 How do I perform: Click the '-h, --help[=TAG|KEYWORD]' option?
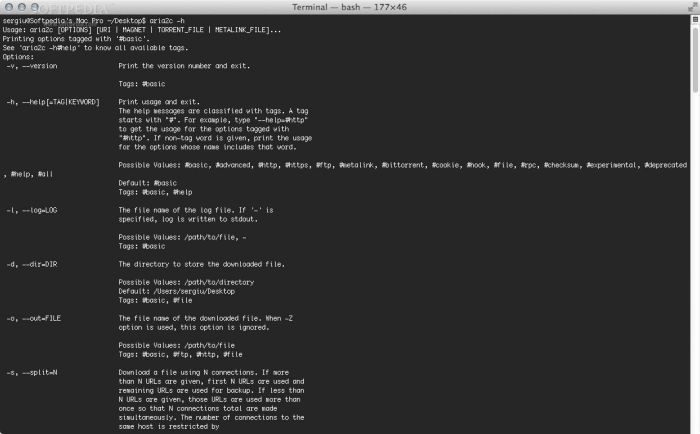click(x=53, y=102)
